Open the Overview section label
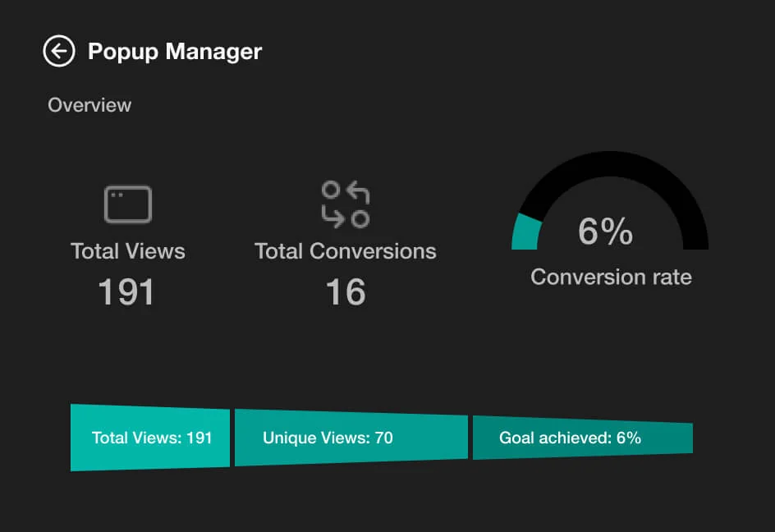The width and height of the screenshot is (775, 532). 89,105
